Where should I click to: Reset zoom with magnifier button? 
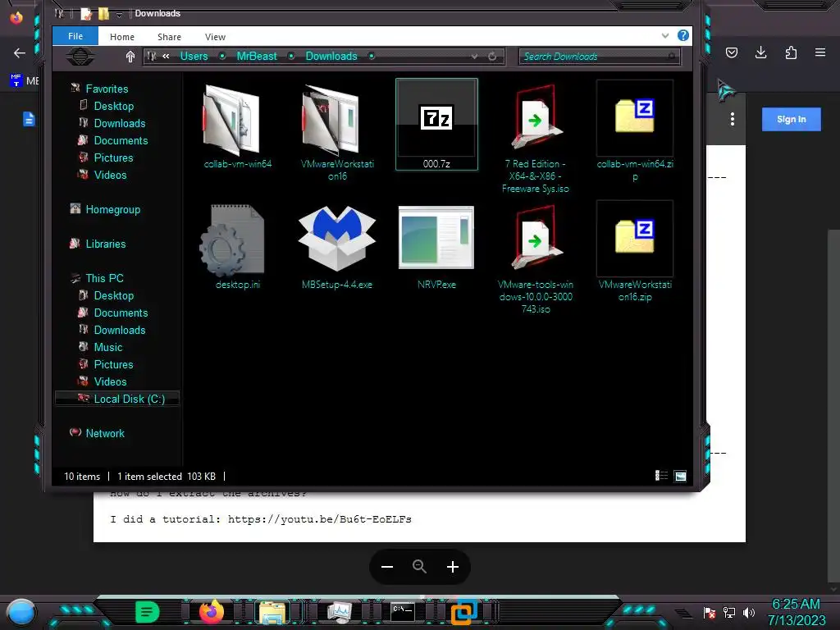click(419, 567)
